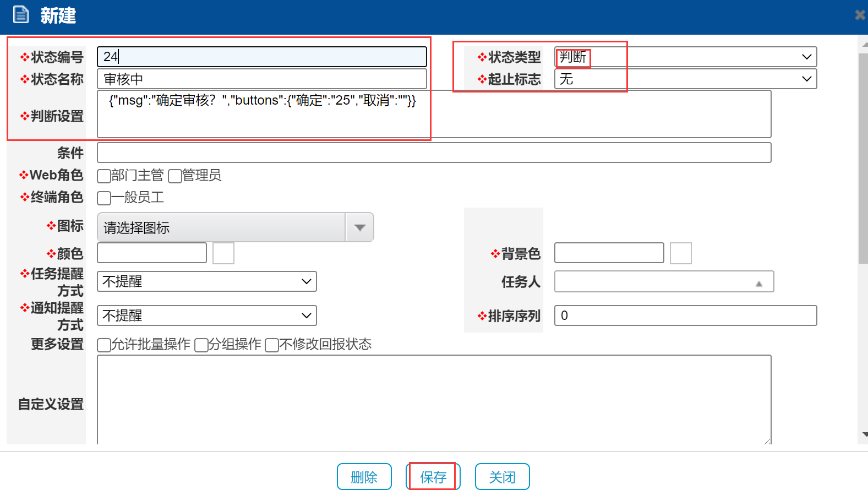
Task: Click the 任务人 field triangle icon
Action: [x=758, y=284]
